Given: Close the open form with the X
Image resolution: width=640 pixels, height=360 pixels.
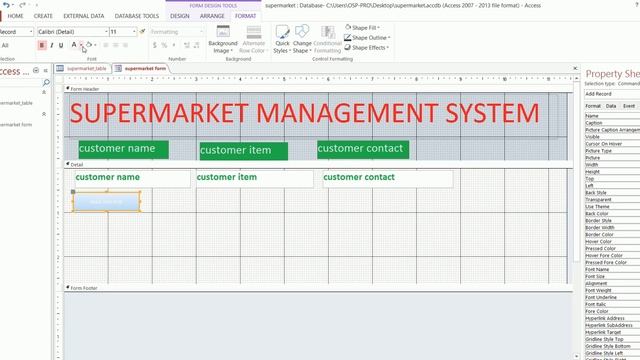Looking at the screenshot, I should coord(575,68).
